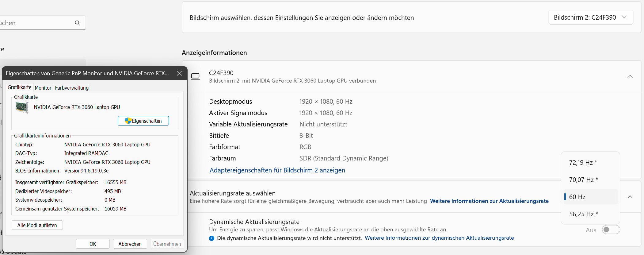
Task: Open the Bildschirm 2: C24F390 dropdown
Action: point(591,17)
